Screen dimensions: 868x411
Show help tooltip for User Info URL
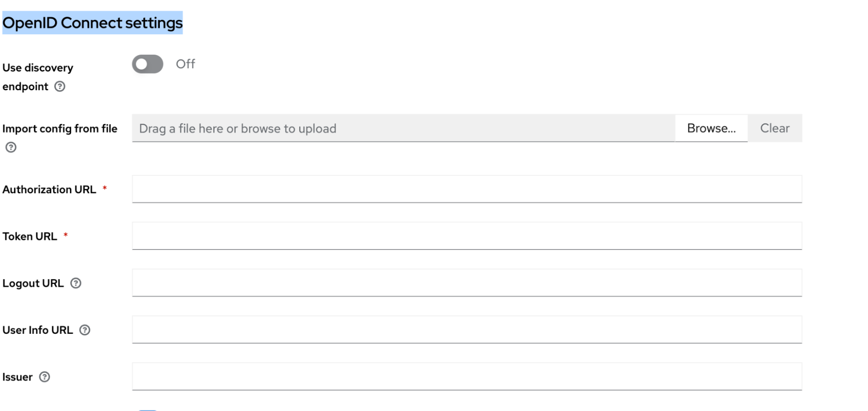[x=85, y=330]
